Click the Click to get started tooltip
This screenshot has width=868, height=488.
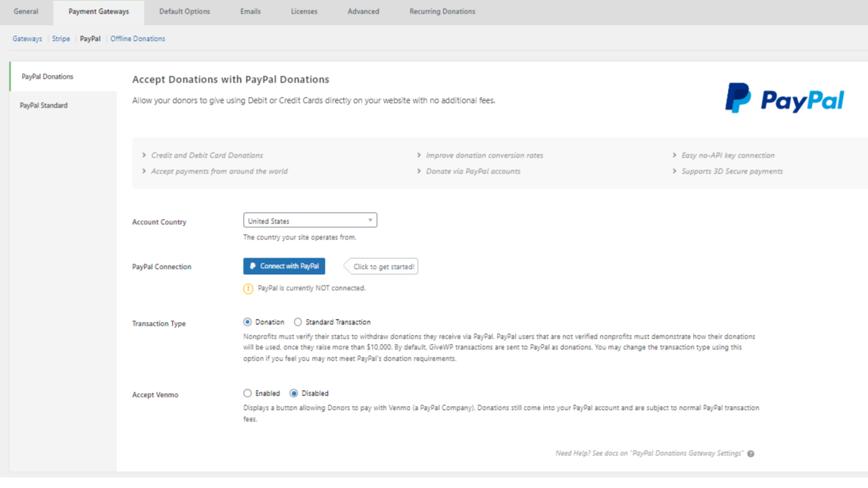383,267
